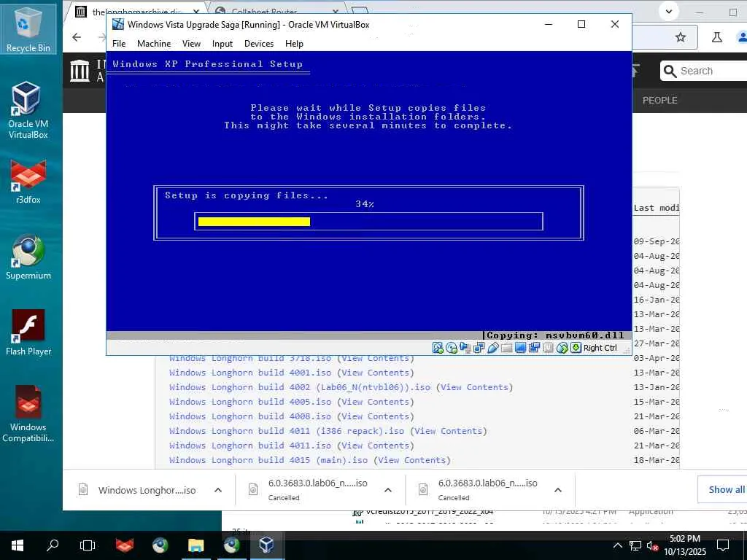Open the notification center icon
Screen dimensions: 747x560
(723, 545)
